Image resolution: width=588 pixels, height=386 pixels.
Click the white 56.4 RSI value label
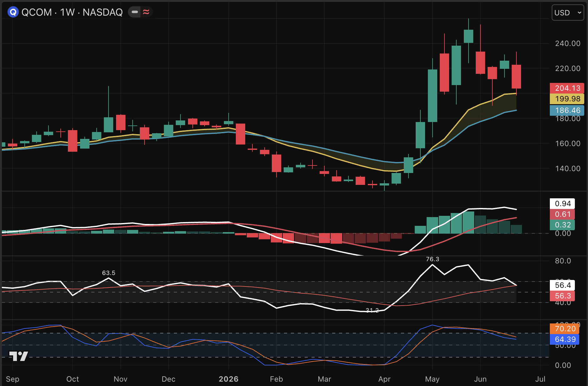562,285
